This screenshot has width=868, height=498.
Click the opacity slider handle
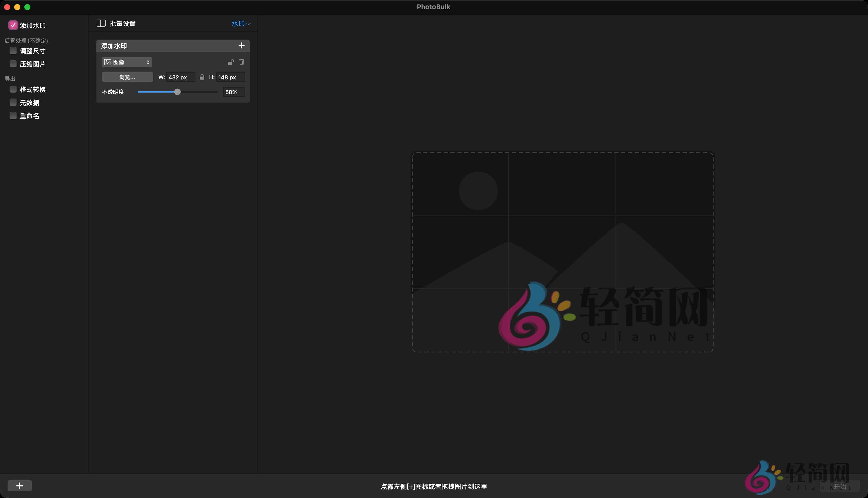point(177,92)
